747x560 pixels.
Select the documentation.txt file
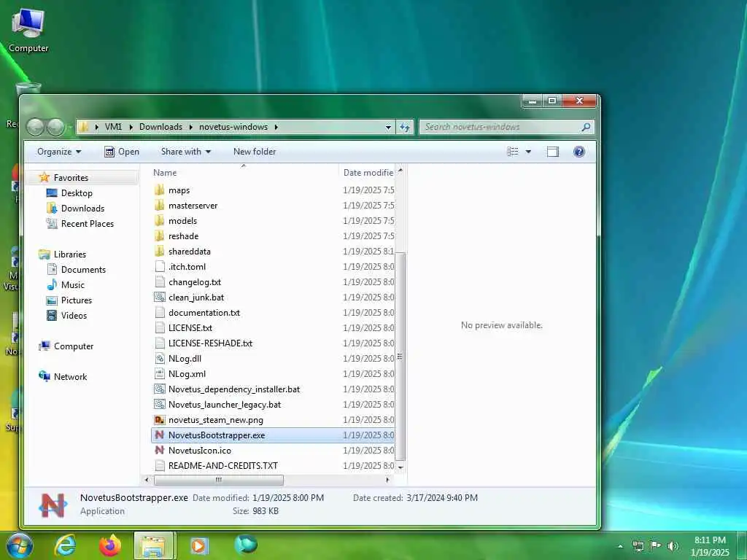pyautogui.click(x=204, y=312)
